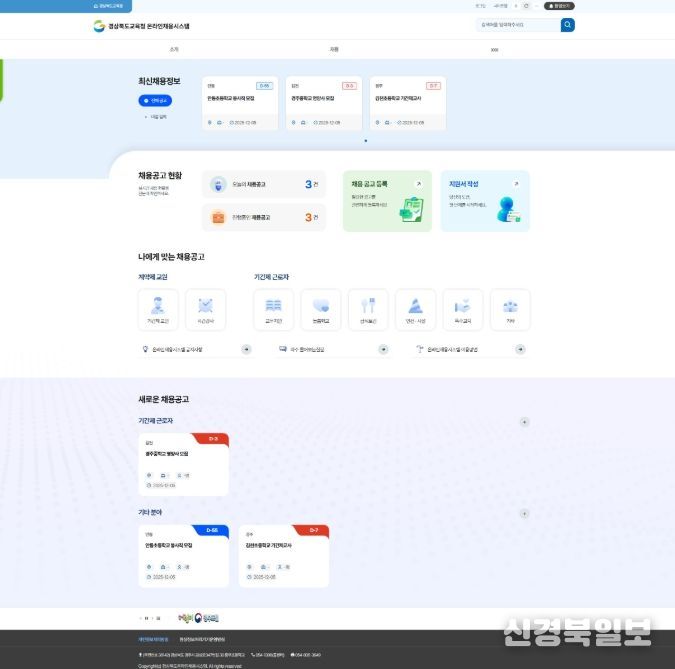
Task: Expand 기간제 근로자 list with plus button
Action: click(x=524, y=422)
